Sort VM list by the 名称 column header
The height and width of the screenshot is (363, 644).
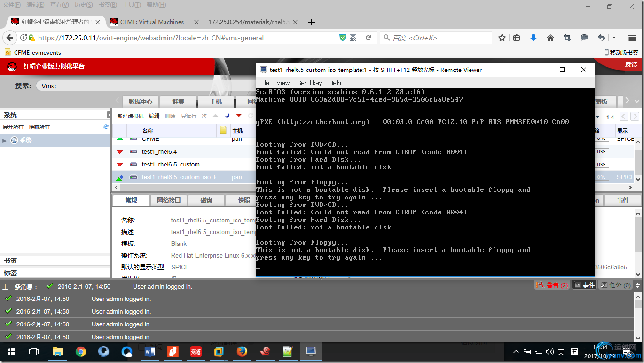click(148, 131)
